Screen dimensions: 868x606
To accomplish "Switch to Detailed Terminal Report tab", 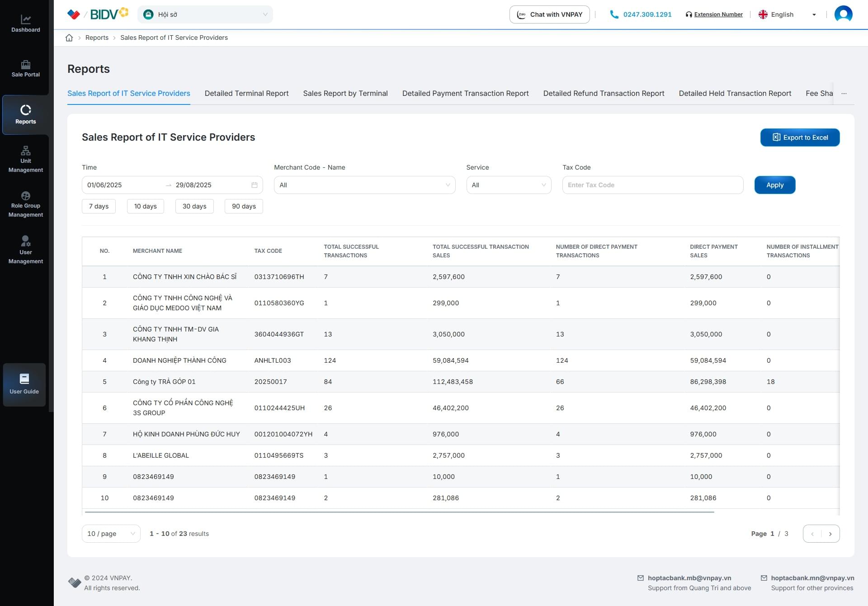I will click(x=246, y=94).
